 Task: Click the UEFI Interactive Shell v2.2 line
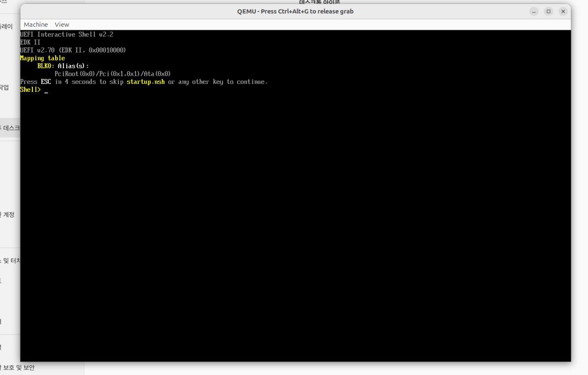pos(67,34)
